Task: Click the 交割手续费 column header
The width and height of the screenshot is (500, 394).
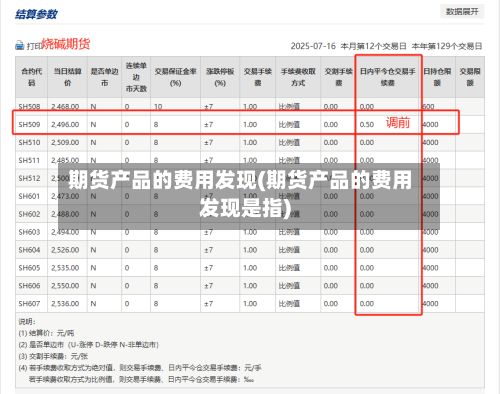Action: (x=339, y=77)
